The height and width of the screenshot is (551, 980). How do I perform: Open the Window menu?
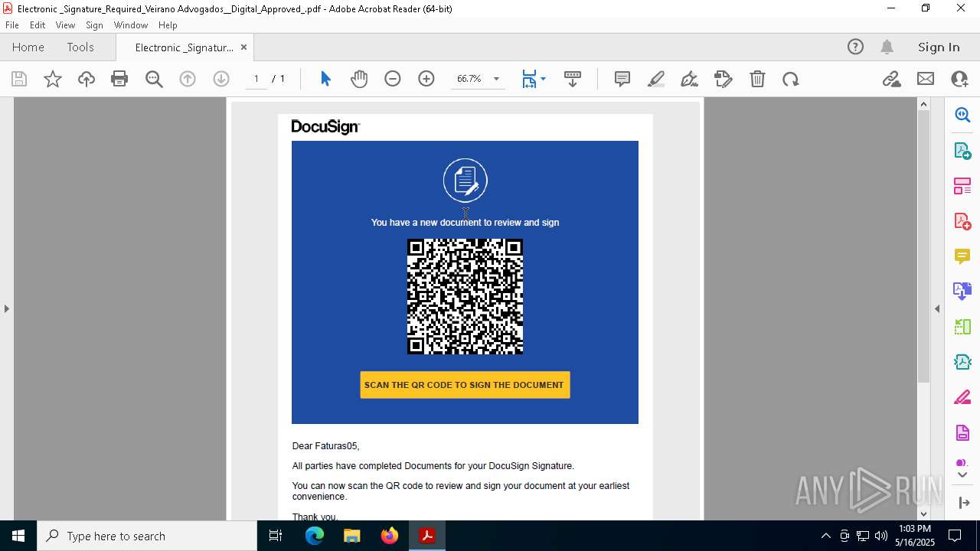click(131, 25)
